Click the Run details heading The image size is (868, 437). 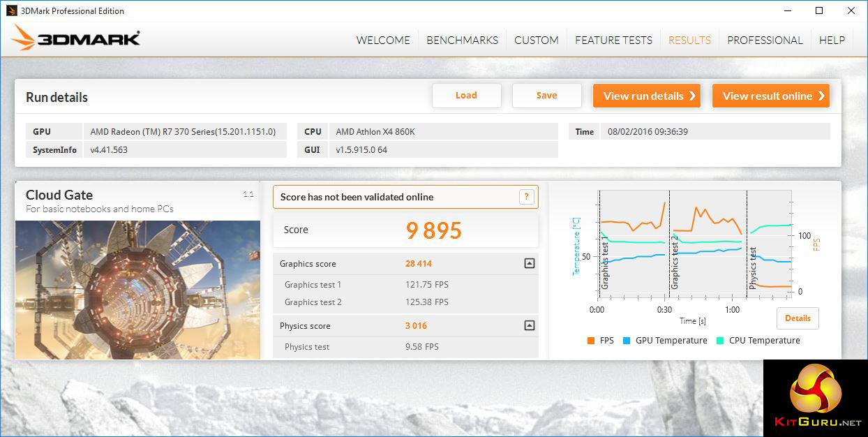click(x=57, y=97)
